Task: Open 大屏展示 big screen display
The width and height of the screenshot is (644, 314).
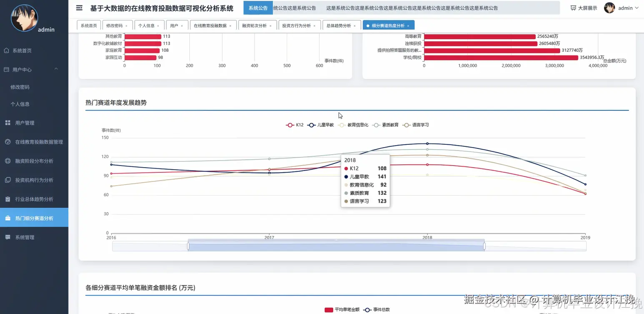Action: [584, 8]
